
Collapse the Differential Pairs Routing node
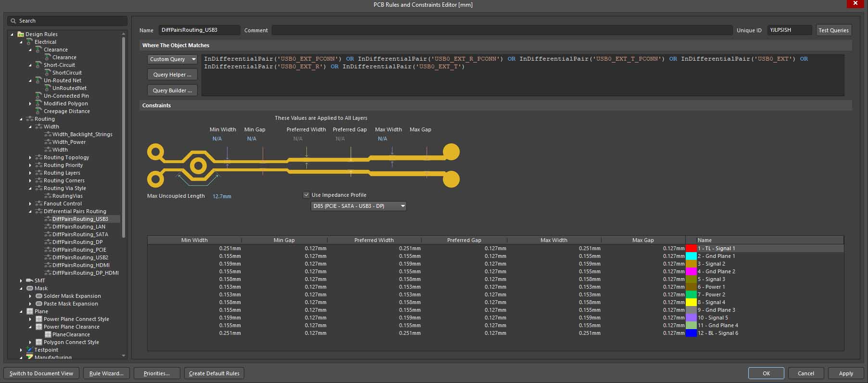tap(30, 211)
